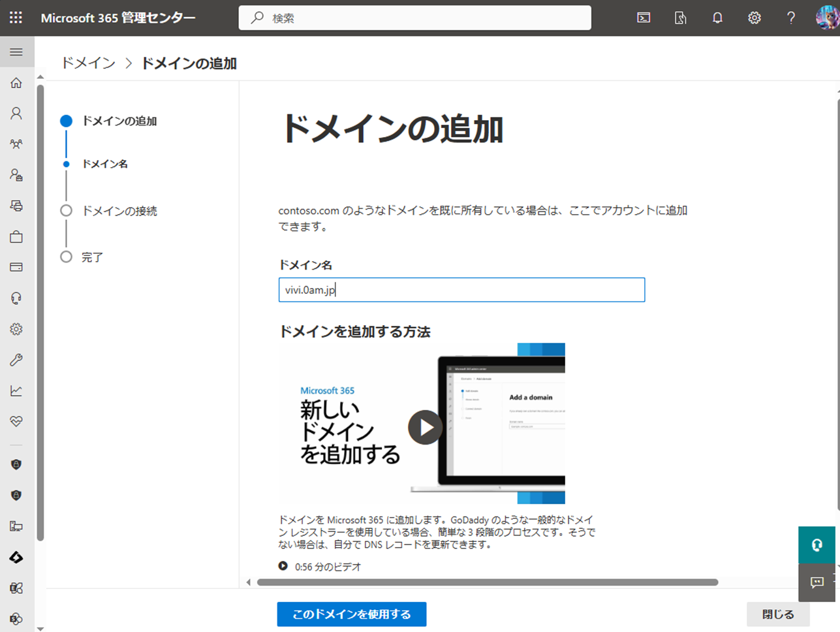Go to Home in the sidebar

(x=16, y=83)
